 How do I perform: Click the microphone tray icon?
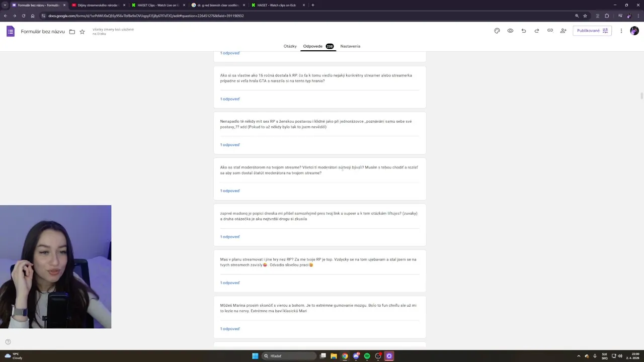[595, 356]
